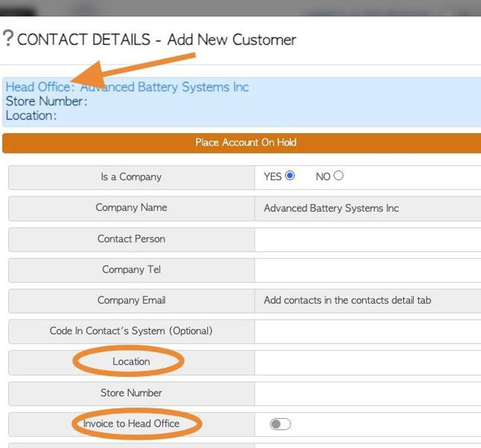Viewport: 481px width, 448px height.
Task: Click the CONTACT DETAILS - Add New Customer heading
Action: (x=156, y=40)
